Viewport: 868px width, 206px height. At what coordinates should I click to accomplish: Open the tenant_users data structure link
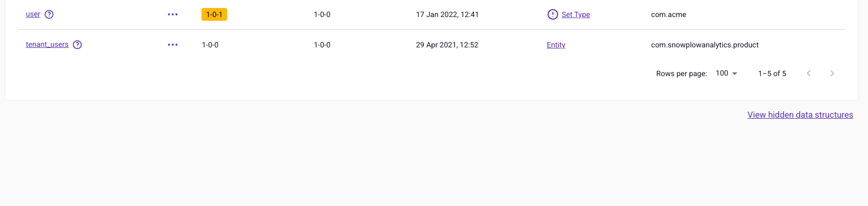coord(47,45)
